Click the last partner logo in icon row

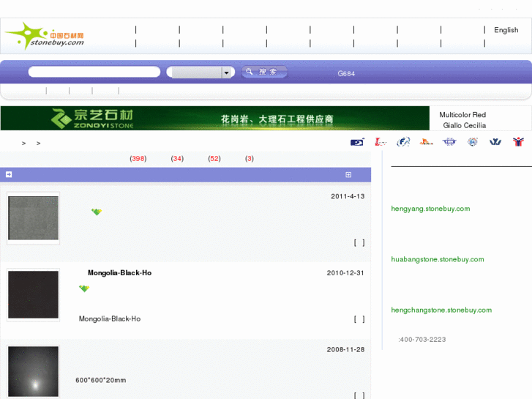(518, 142)
